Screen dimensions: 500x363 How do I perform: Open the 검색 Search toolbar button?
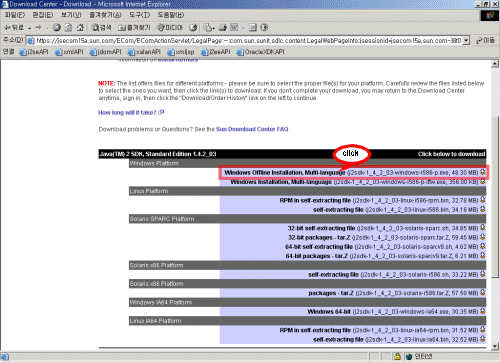pyautogui.click(x=101, y=28)
